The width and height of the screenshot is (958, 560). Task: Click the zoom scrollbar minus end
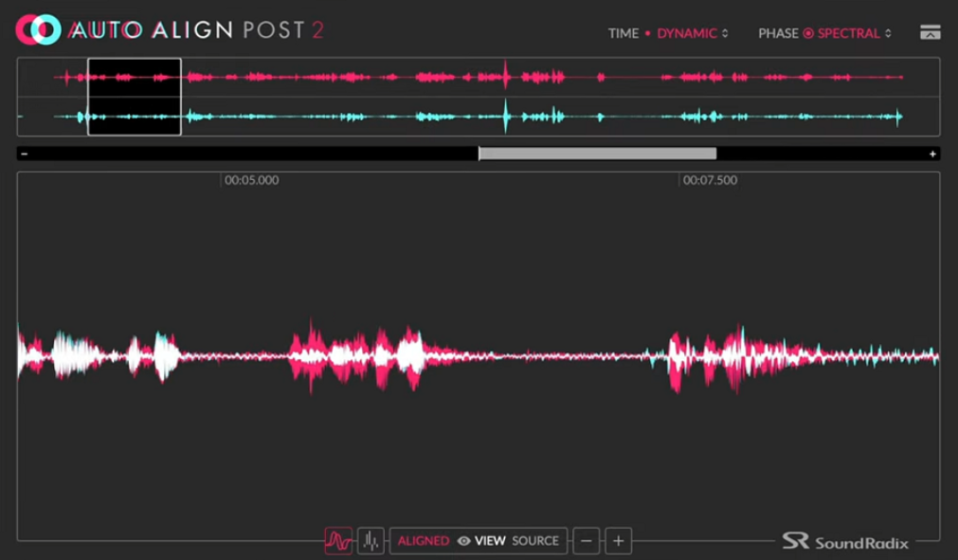pyautogui.click(x=25, y=154)
